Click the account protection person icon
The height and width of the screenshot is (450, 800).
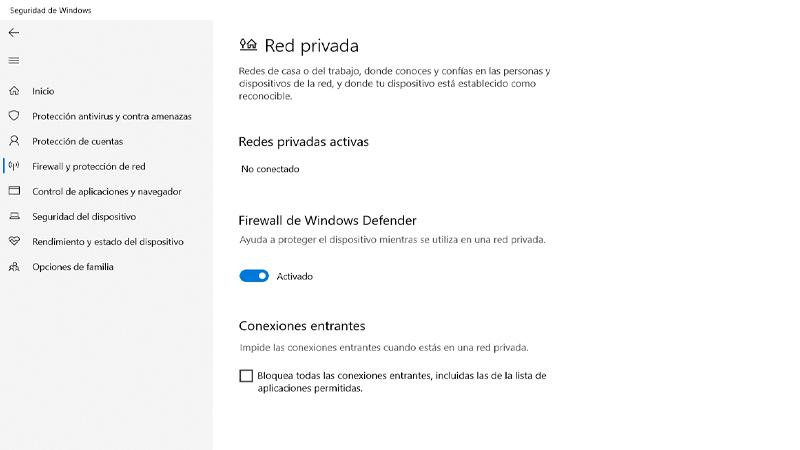click(x=14, y=141)
